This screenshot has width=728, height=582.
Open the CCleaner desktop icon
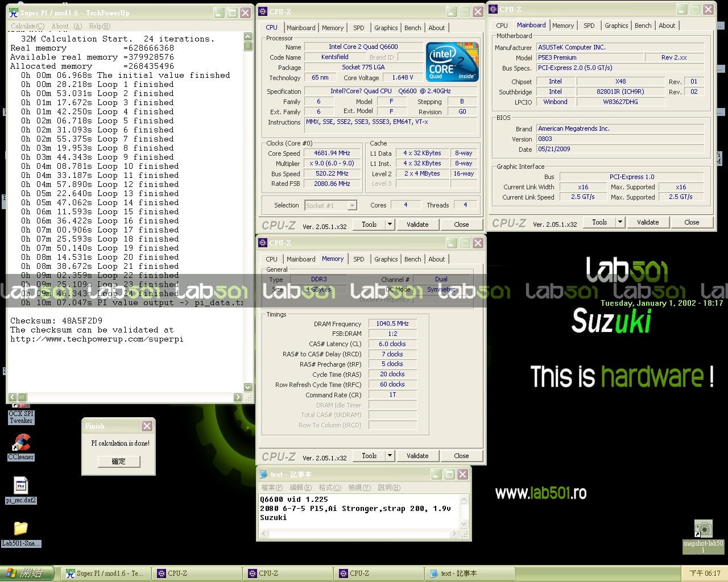(22, 447)
